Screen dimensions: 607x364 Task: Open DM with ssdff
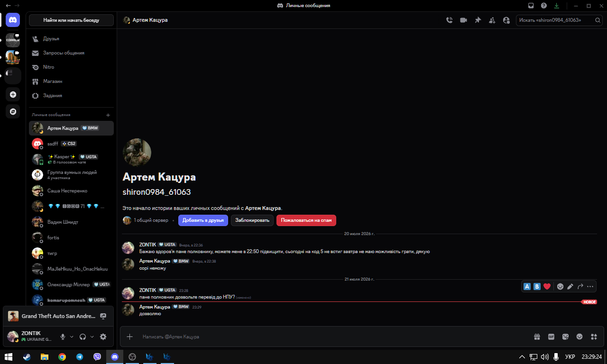point(71,144)
